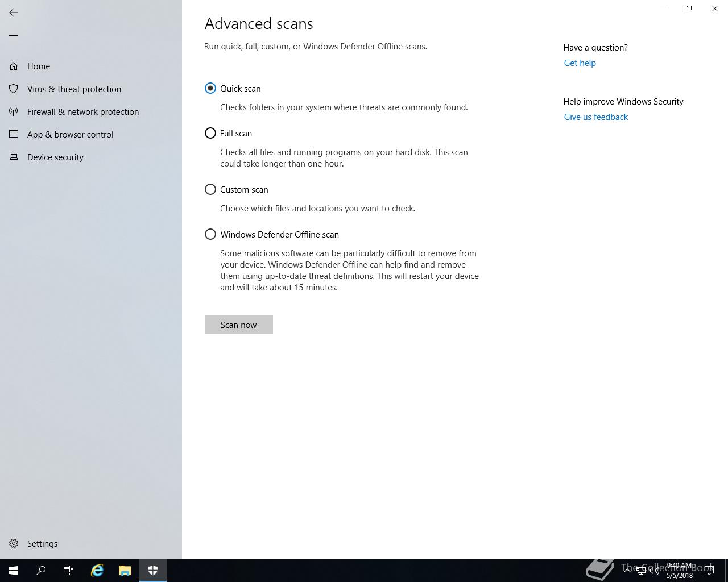Select the Quick scan radio button
The width and height of the screenshot is (728, 582).
210,89
